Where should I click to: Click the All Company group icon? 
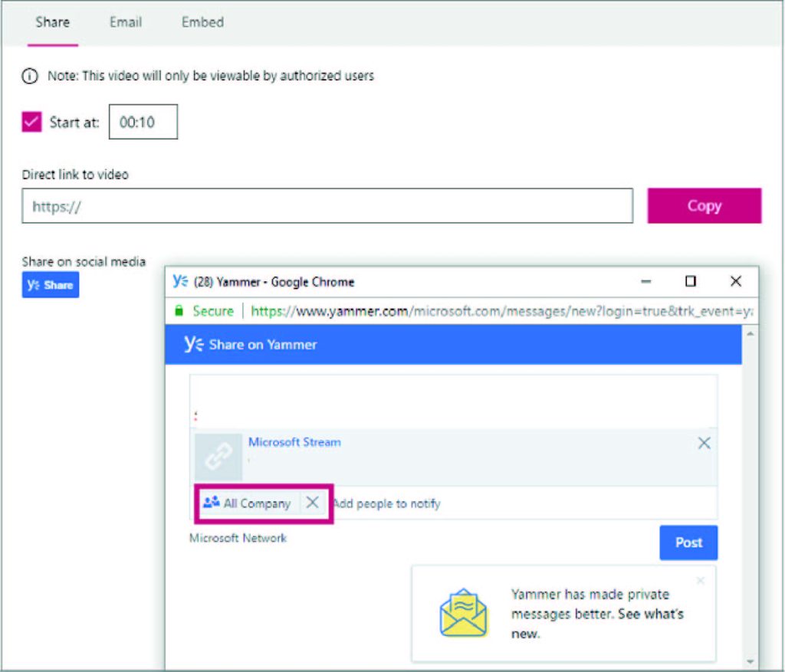coord(212,502)
